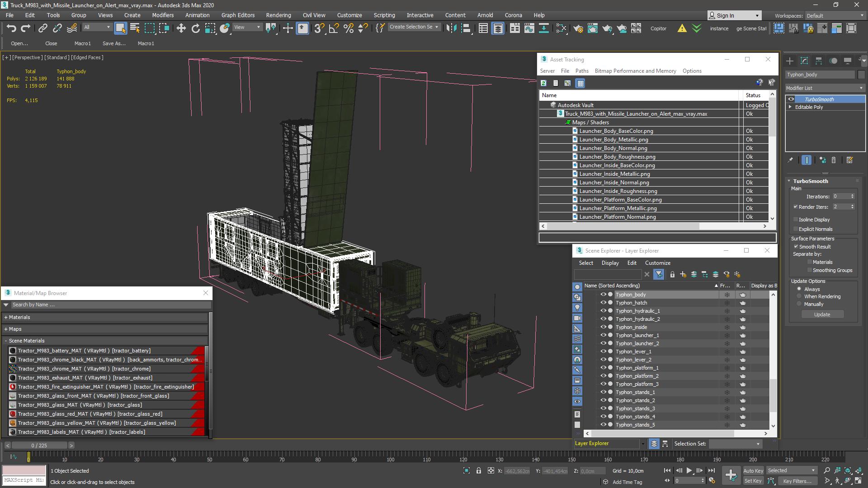Screen dimensions: 868x488
Task: Select the Editable Poly modifier
Action: pos(809,107)
